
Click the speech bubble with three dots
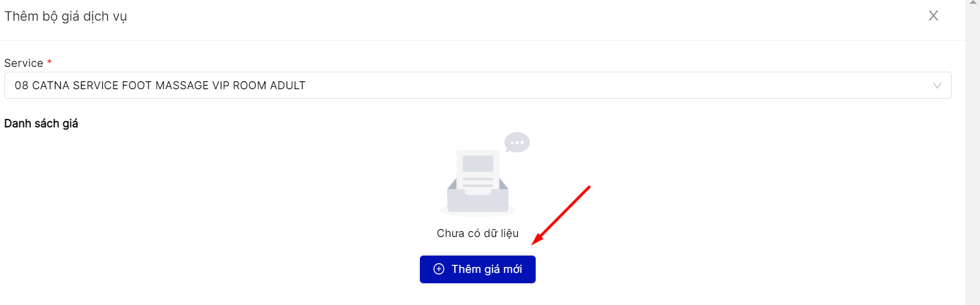pyautogui.click(x=517, y=142)
